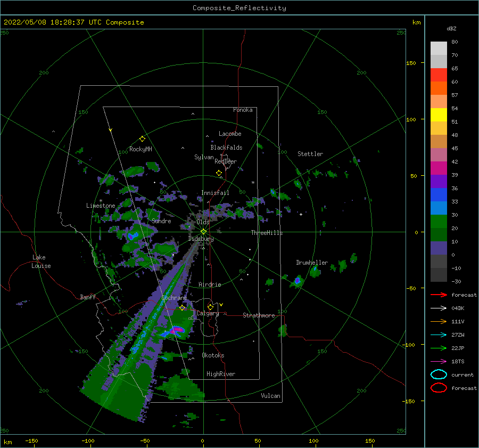
Task: Click the Airdrie city label
Action: [x=210, y=284]
